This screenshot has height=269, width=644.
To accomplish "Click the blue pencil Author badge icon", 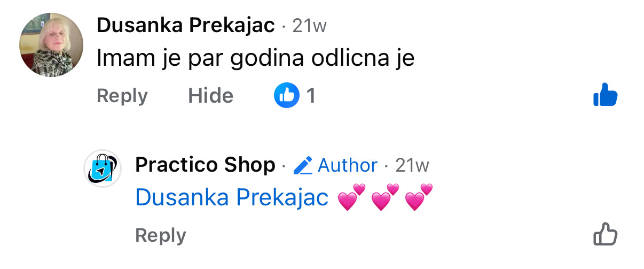I will point(303,165).
